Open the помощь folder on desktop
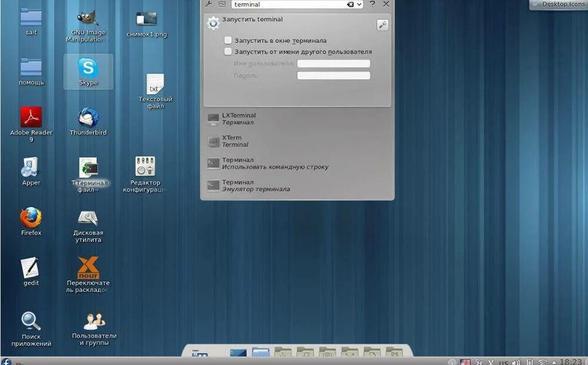Screen dimensions: 588x365 31,72
